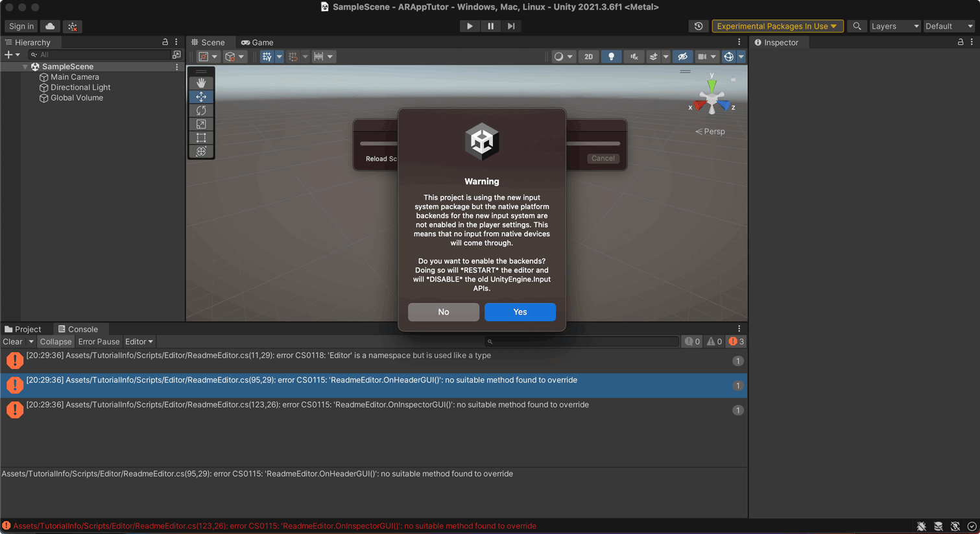
Task: Select the Rect transform tool
Action: point(201,138)
